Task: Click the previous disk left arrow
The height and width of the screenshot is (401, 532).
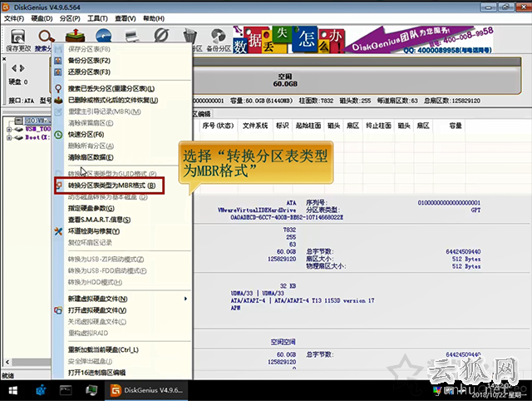Action: (14, 68)
